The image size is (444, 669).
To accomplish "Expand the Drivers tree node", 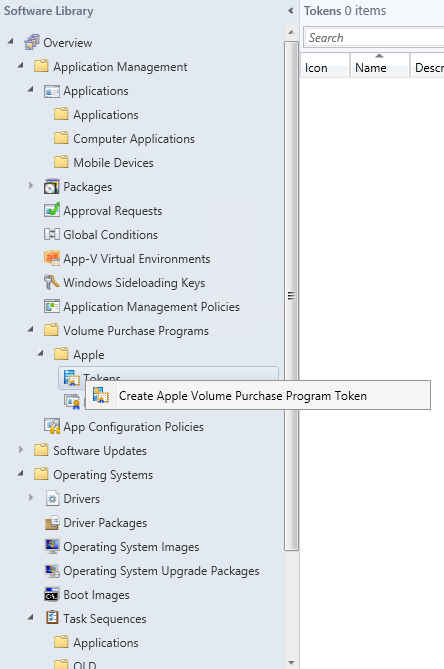I will [x=31, y=498].
